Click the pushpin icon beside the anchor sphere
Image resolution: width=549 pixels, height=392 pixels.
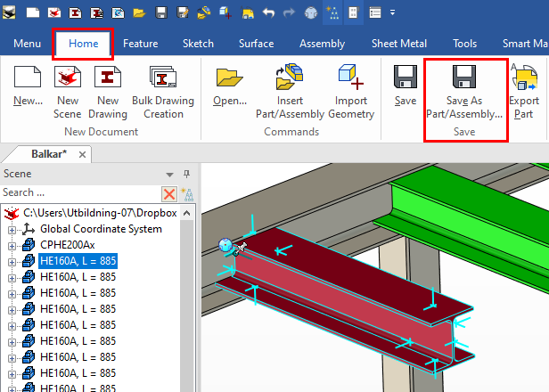click(x=241, y=249)
